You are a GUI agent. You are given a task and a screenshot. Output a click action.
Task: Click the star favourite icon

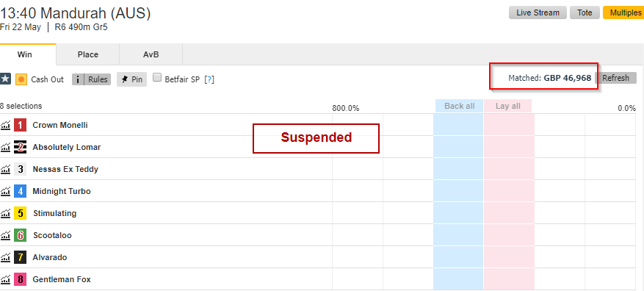tap(5, 79)
